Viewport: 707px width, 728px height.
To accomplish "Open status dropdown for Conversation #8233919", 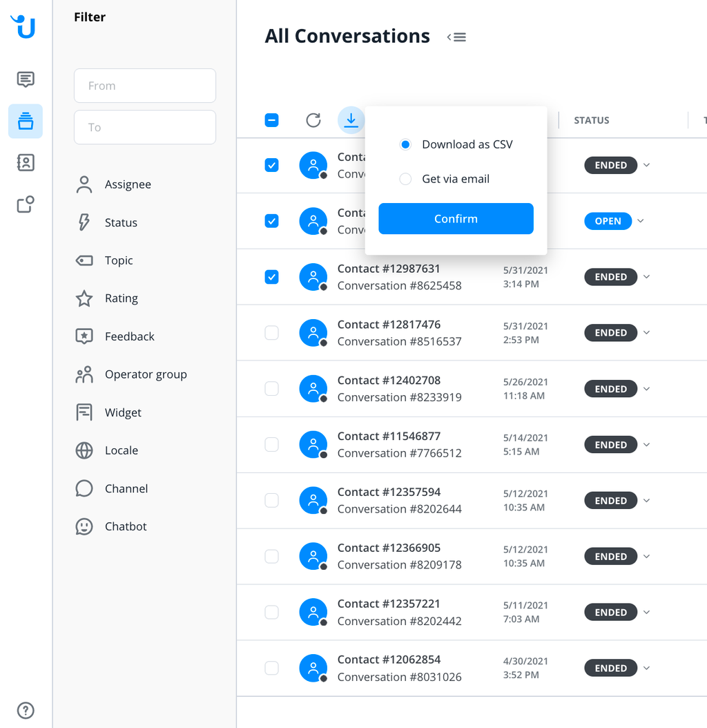I will [x=647, y=389].
